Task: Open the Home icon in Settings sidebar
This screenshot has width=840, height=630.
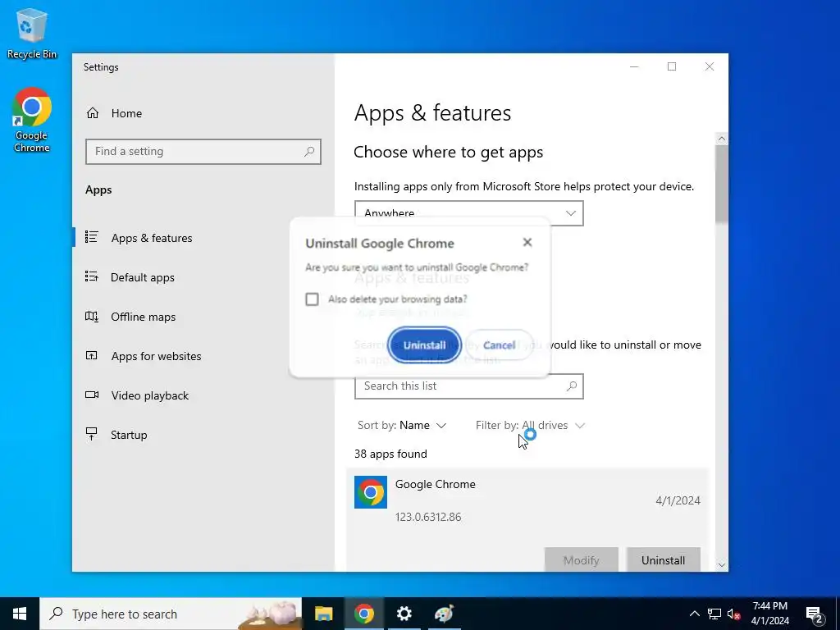Action: pos(93,113)
